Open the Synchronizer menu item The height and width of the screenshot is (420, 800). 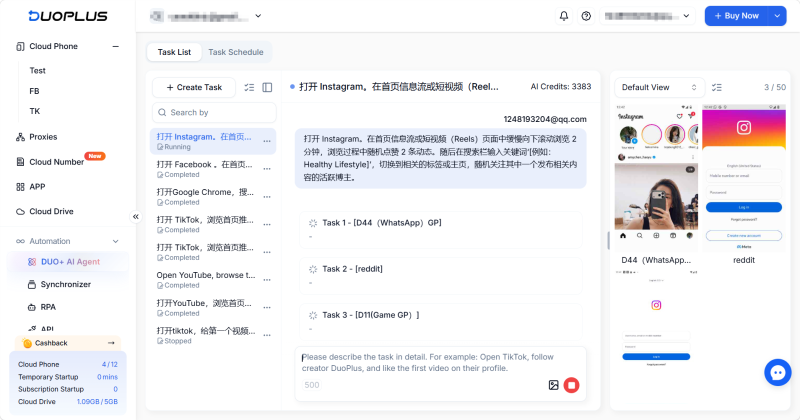(x=65, y=284)
